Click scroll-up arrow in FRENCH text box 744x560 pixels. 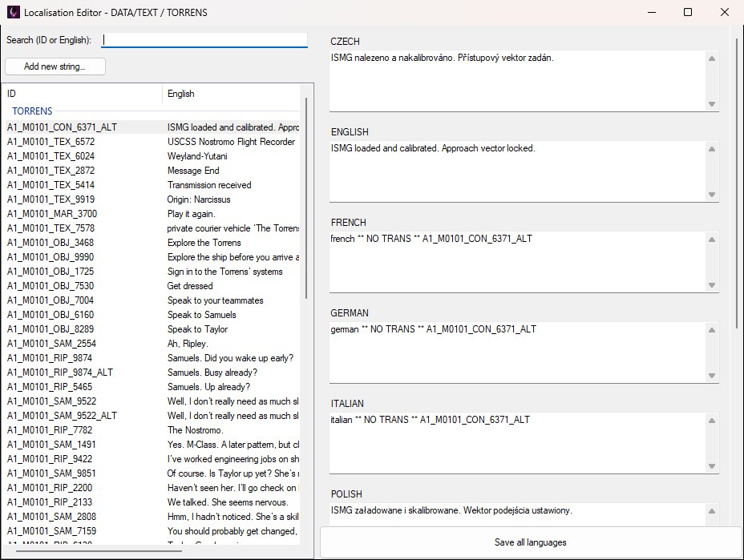click(712, 240)
